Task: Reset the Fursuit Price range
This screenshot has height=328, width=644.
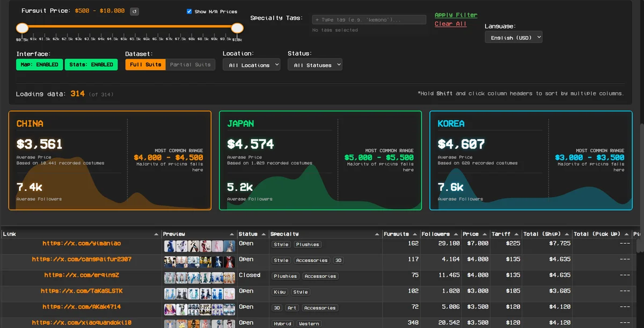Action: [134, 11]
